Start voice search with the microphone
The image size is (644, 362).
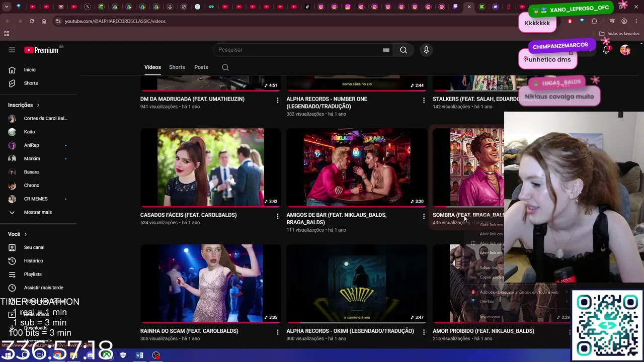point(426,50)
